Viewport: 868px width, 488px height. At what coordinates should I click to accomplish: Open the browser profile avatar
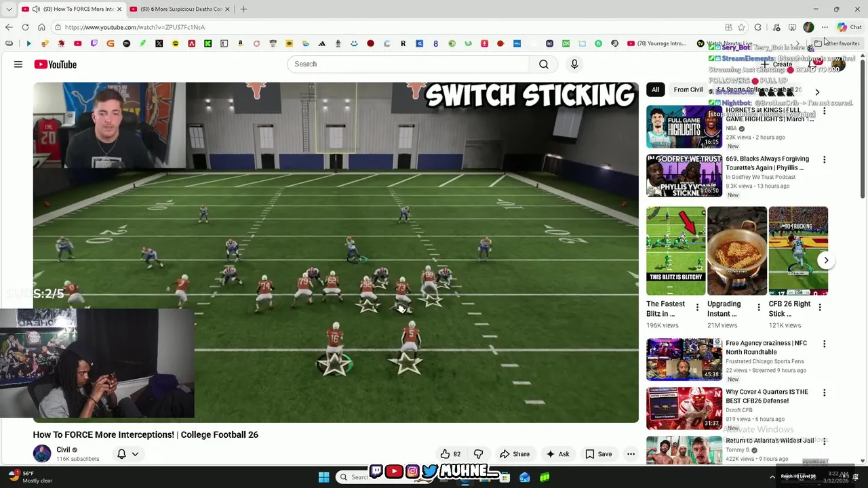click(808, 27)
